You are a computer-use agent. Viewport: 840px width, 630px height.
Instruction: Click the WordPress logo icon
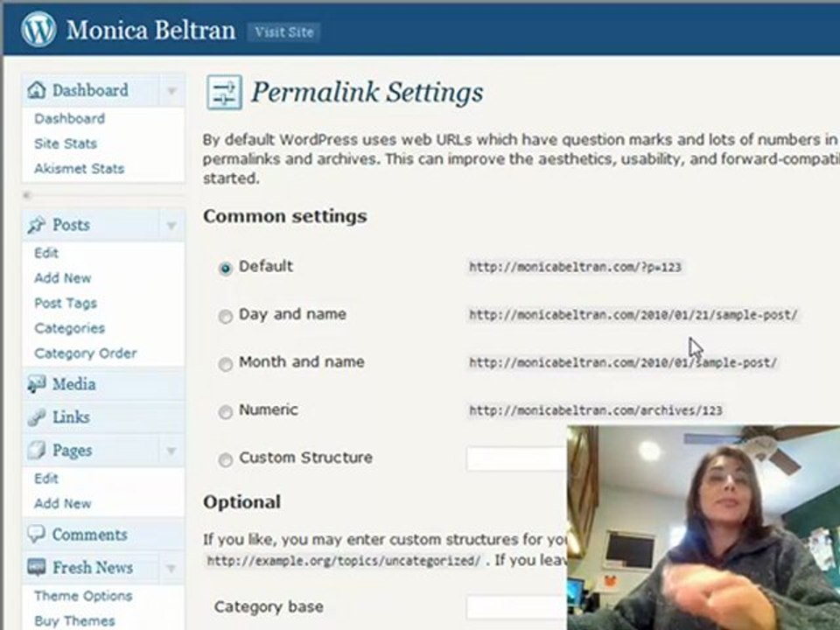tap(38, 29)
